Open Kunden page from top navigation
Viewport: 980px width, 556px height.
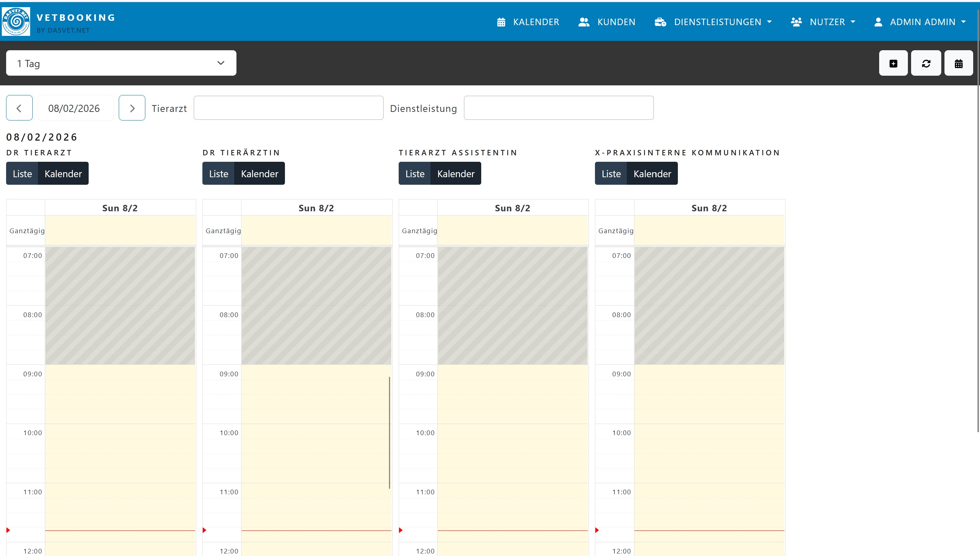(607, 22)
